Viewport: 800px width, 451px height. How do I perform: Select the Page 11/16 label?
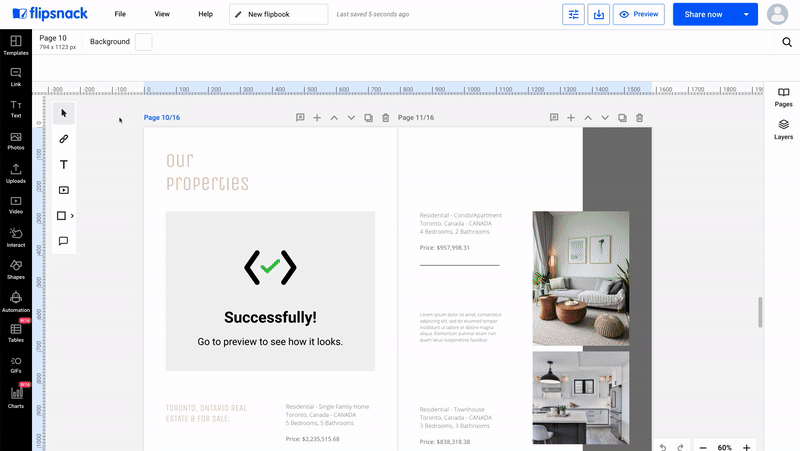click(x=416, y=117)
